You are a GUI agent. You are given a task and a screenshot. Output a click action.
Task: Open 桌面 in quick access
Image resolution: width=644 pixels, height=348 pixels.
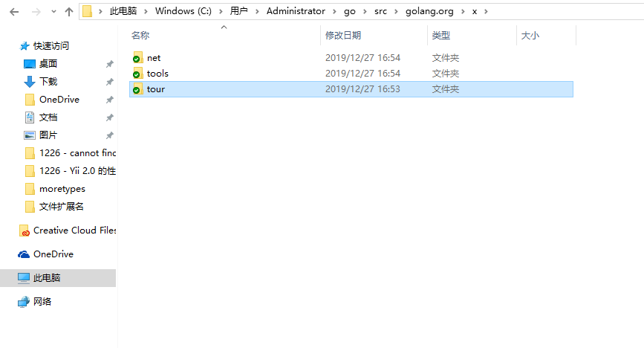[x=48, y=64]
